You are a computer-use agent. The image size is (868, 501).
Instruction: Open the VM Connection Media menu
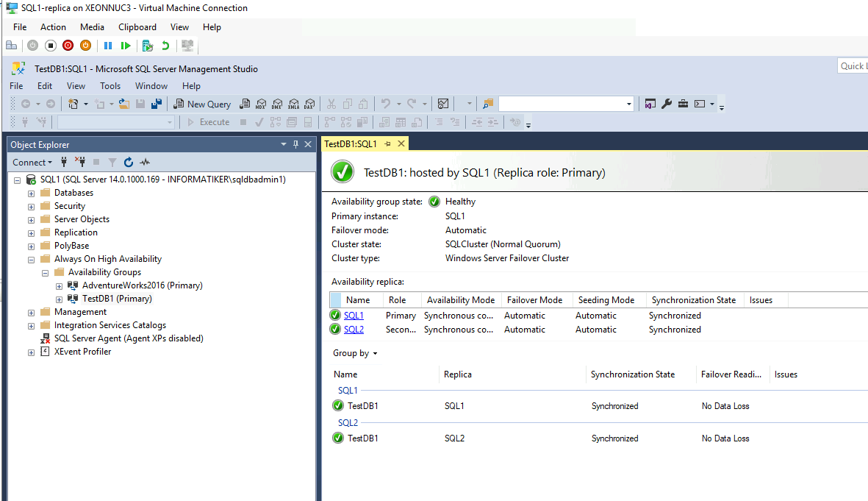[92, 27]
